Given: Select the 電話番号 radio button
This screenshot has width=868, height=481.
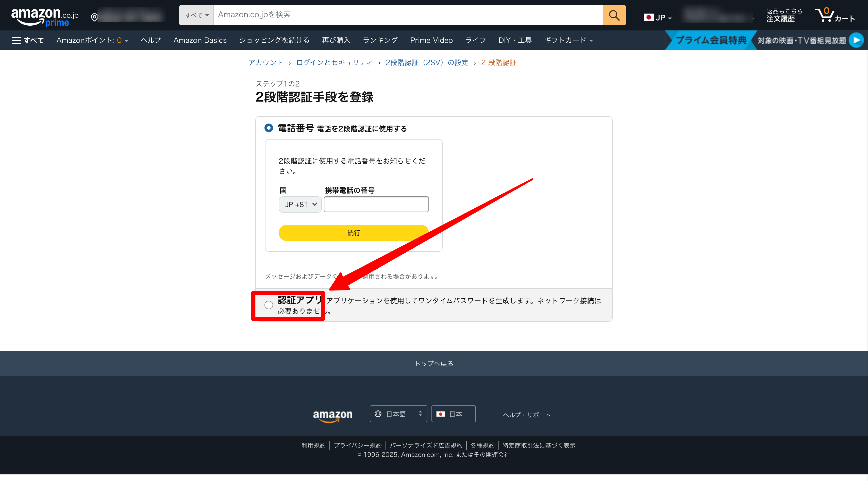Looking at the screenshot, I should 269,128.
